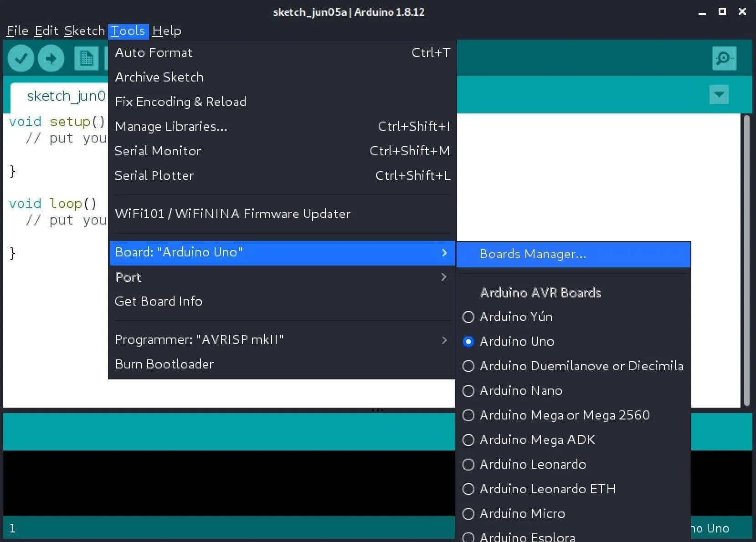Viewport: 756px width, 542px height.
Task: Expand the Board "Arduino Uno" submenu
Action: pos(283,253)
